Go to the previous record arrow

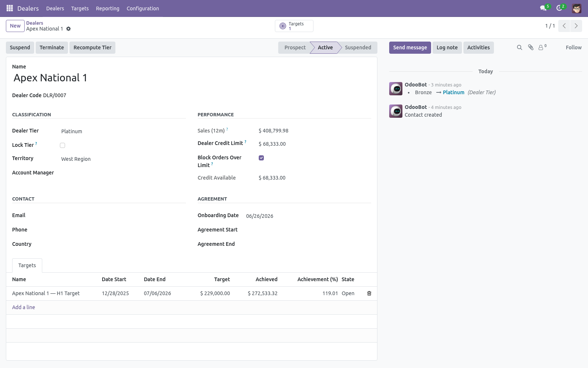[x=564, y=26]
